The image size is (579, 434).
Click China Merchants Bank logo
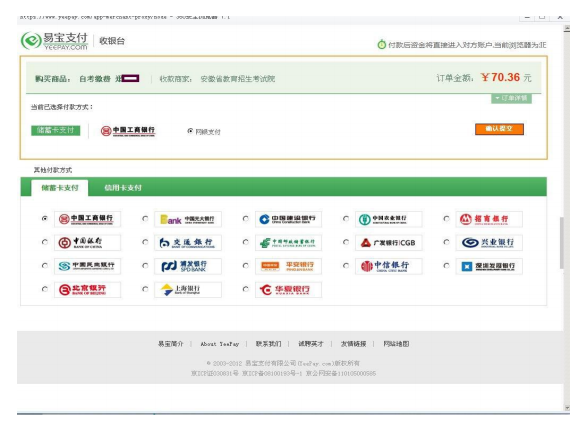[489, 219]
